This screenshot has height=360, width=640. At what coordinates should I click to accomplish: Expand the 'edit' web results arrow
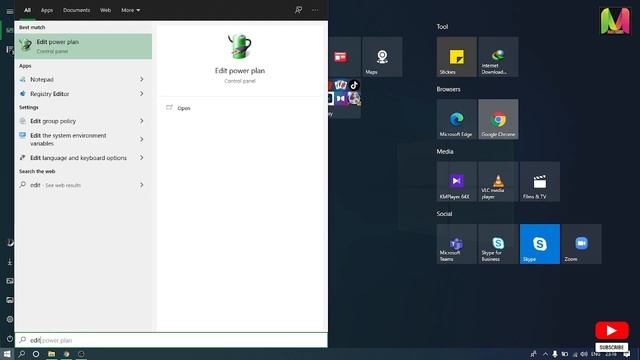(142, 185)
